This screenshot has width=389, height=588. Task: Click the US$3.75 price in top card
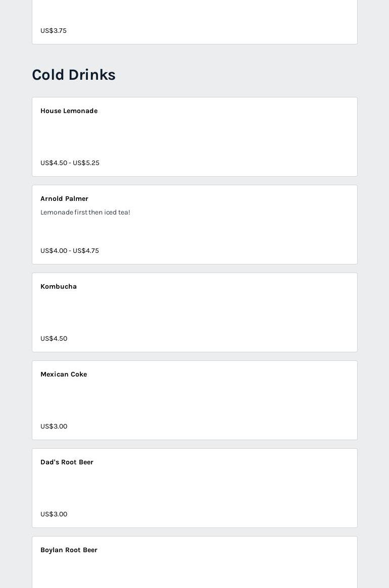tap(54, 31)
